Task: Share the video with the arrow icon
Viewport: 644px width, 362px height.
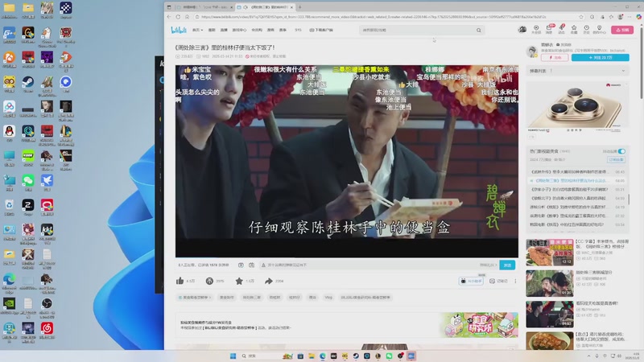Action: coord(269,281)
